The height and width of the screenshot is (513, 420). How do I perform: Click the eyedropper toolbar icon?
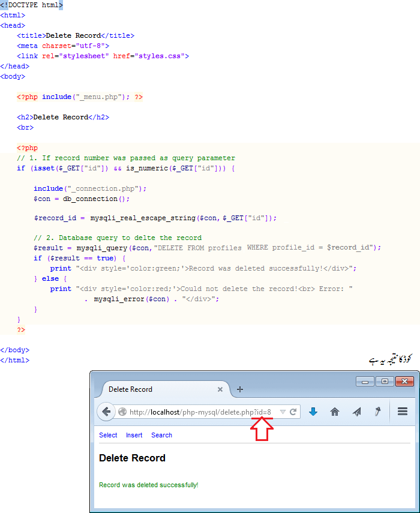(x=379, y=412)
